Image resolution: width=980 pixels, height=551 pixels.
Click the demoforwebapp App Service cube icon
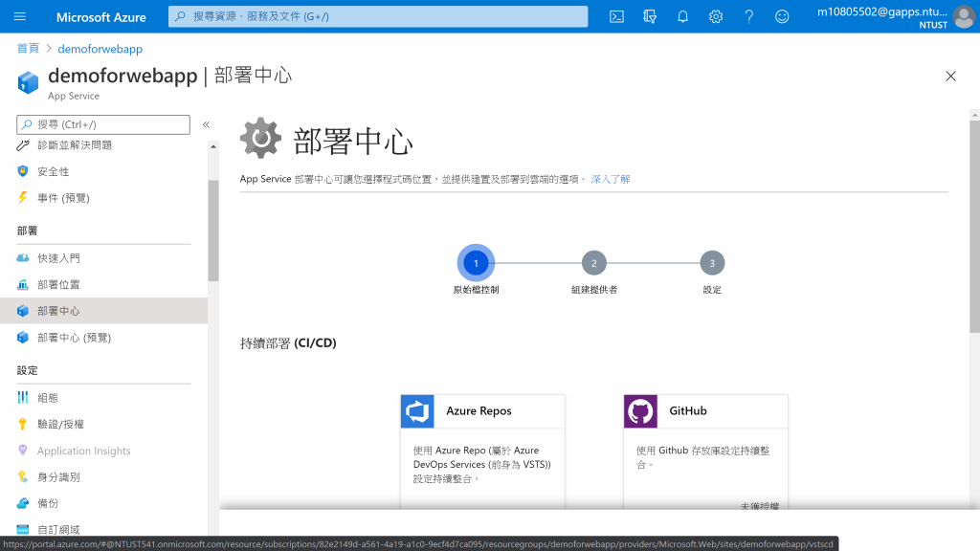tap(28, 82)
